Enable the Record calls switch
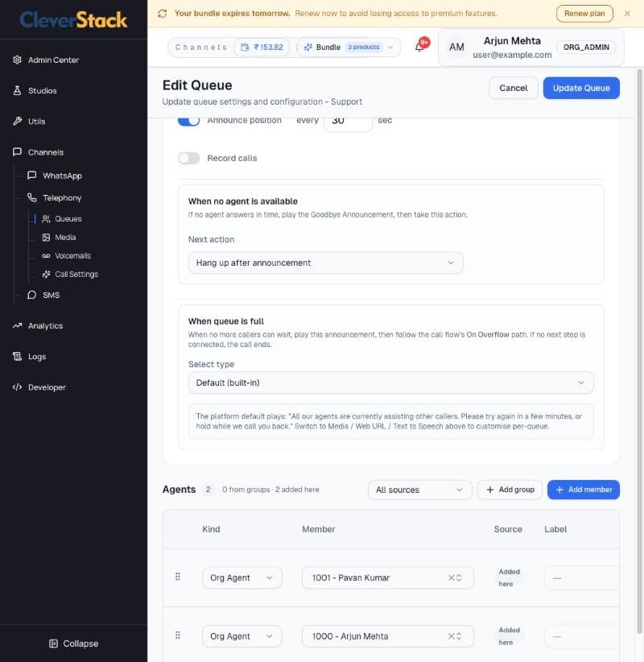644x662 pixels. tap(188, 159)
